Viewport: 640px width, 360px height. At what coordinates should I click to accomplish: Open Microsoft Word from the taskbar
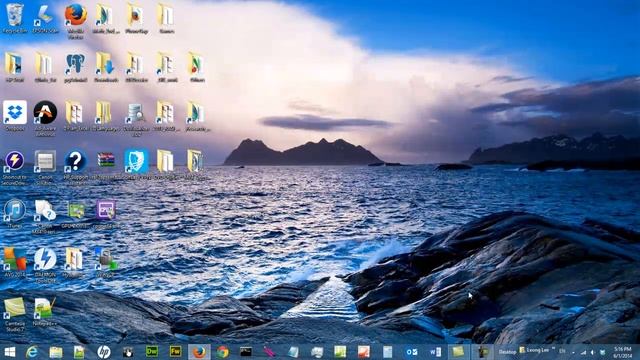(x=435, y=352)
